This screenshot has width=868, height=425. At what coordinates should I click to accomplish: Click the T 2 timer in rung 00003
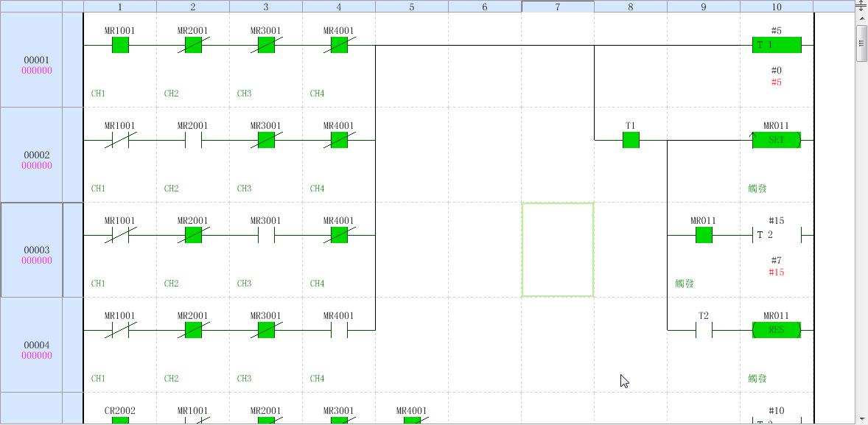click(x=776, y=235)
